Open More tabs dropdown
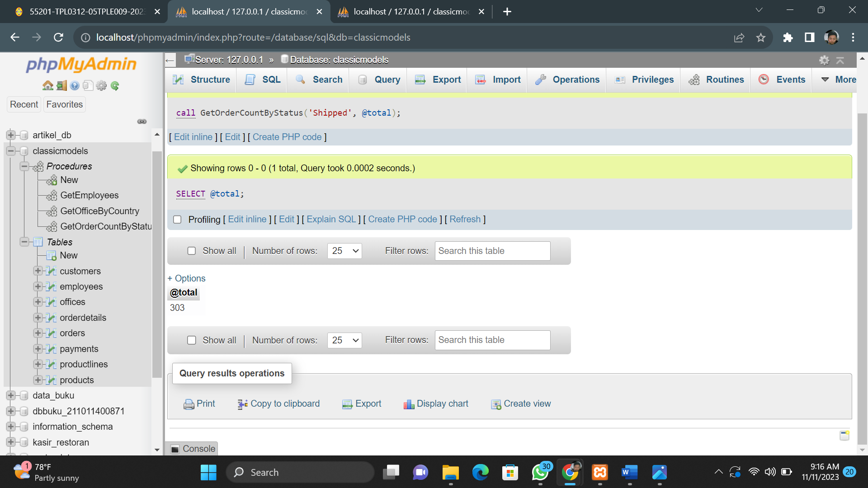868x488 pixels. click(x=839, y=80)
